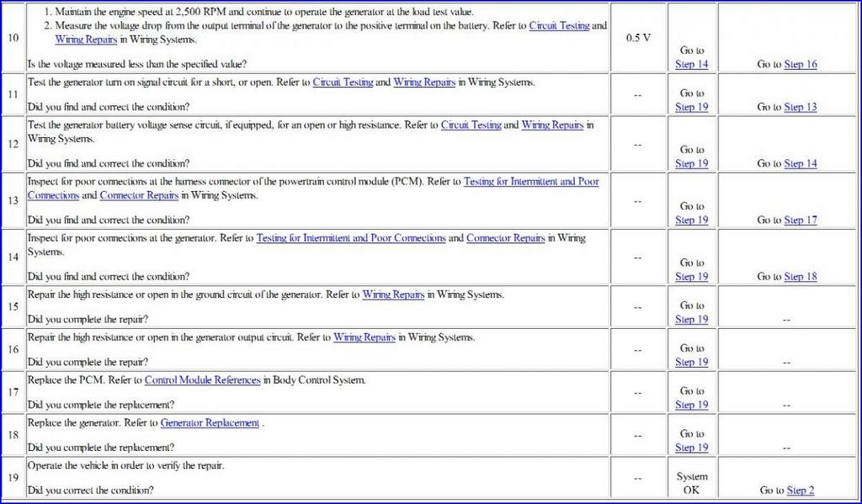Follow the Step 18 link
Screen dimensions: 862x504
click(x=801, y=277)
